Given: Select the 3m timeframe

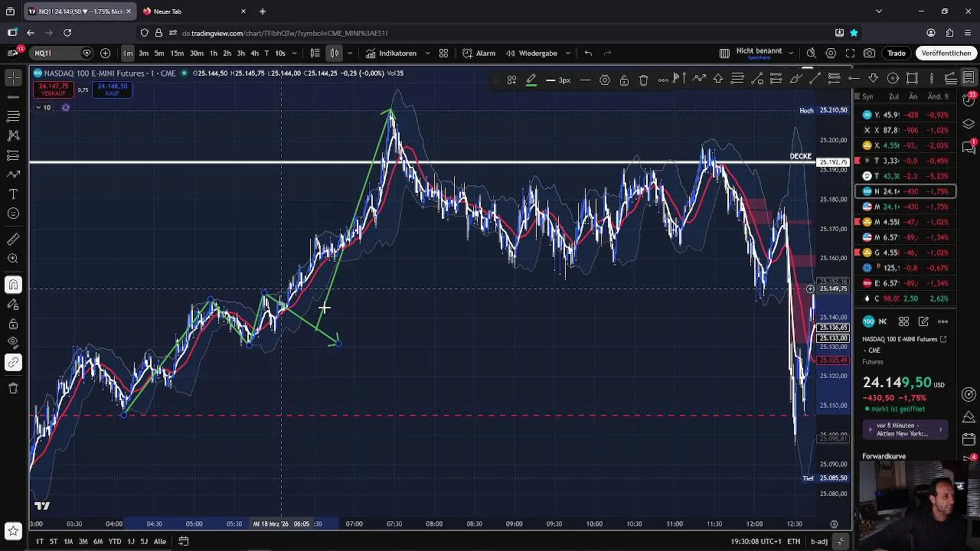Looking at the screenshot, I should (x=143, y=53).
